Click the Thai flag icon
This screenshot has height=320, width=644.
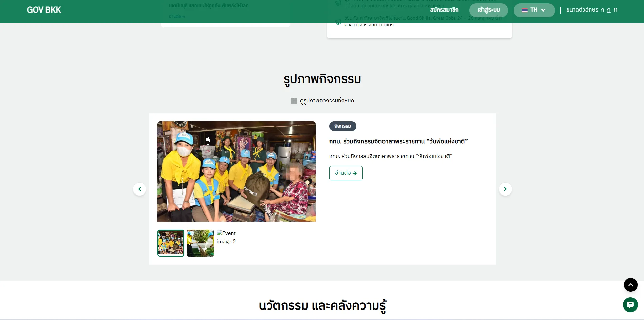524,10
